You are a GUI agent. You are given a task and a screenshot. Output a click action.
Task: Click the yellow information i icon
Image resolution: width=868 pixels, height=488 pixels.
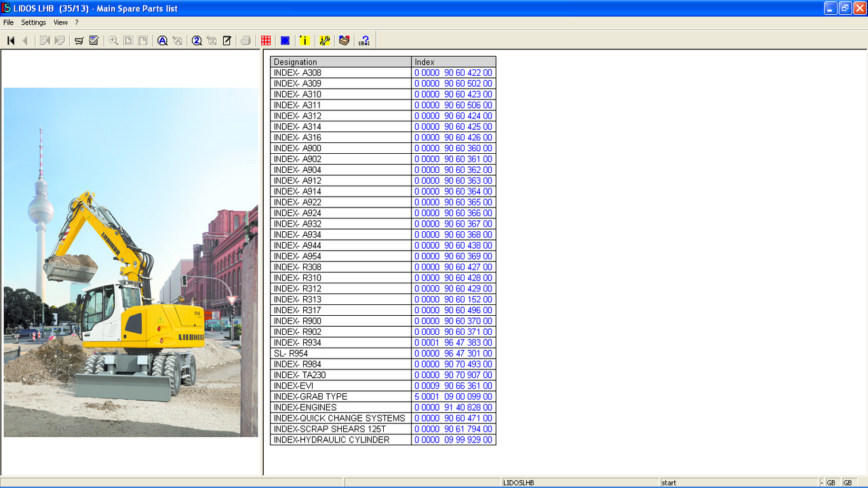point(304,41)
